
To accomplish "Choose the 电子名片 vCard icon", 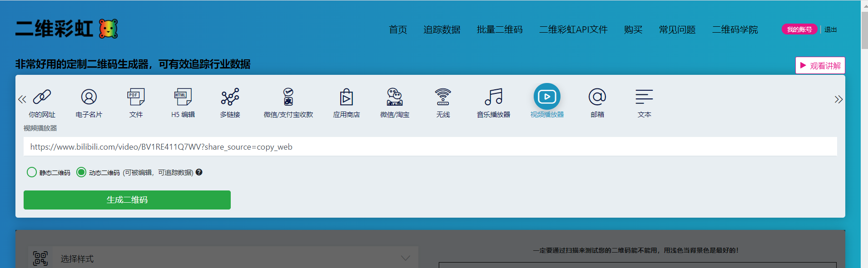I will coord(89,97).
